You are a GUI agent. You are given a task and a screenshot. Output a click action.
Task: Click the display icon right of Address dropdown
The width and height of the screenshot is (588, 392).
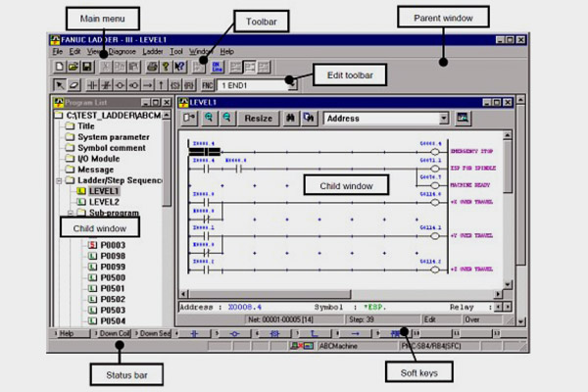click(x=463, y=118)
